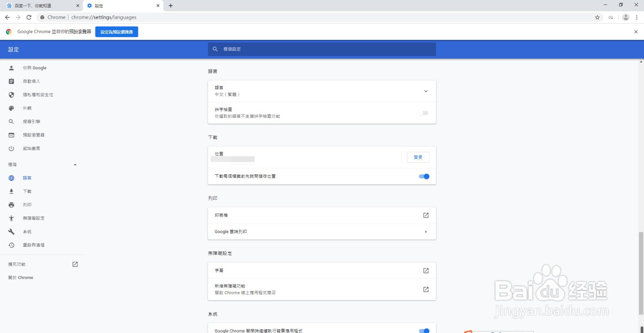Click the 搜尋設定 search field
Viewport: 644px width, 333px height.
[x=322, y=49]
